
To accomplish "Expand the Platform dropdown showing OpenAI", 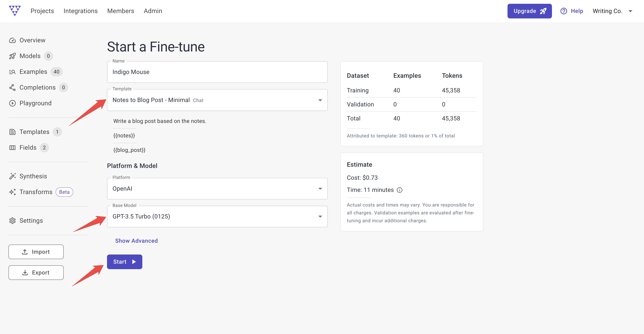I will 217,189.
